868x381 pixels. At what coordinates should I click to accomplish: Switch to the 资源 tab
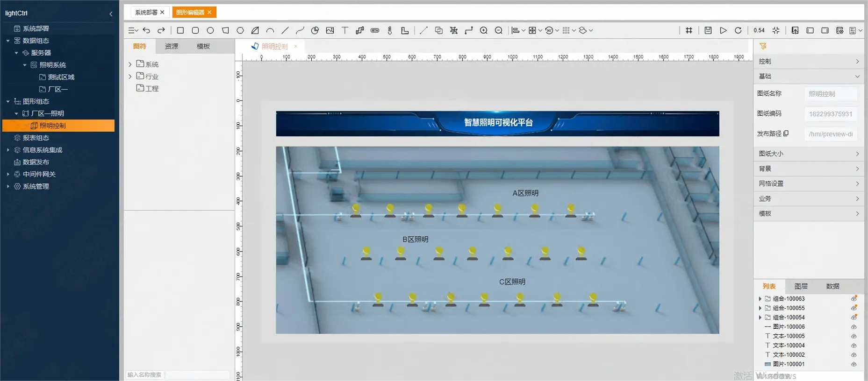click(x=172, y=46)
